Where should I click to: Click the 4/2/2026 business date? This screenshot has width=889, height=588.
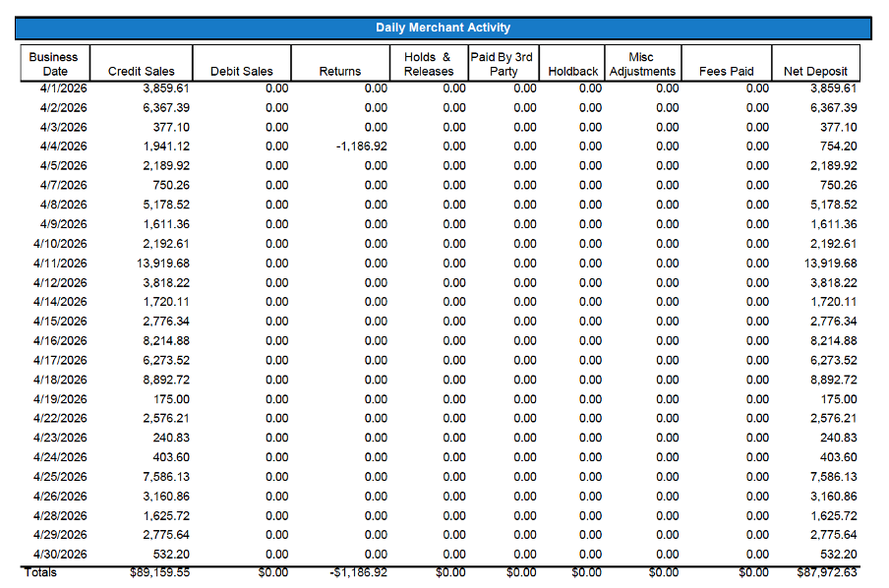pyautogui.click(x=64, y=108)
